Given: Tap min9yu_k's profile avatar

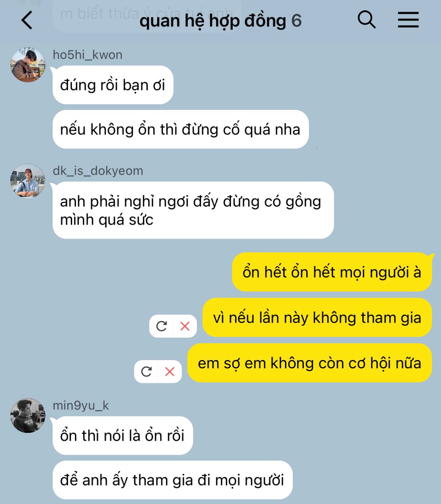Looking at the screenshot, I should pyautogui.click(x=28, y=415).
